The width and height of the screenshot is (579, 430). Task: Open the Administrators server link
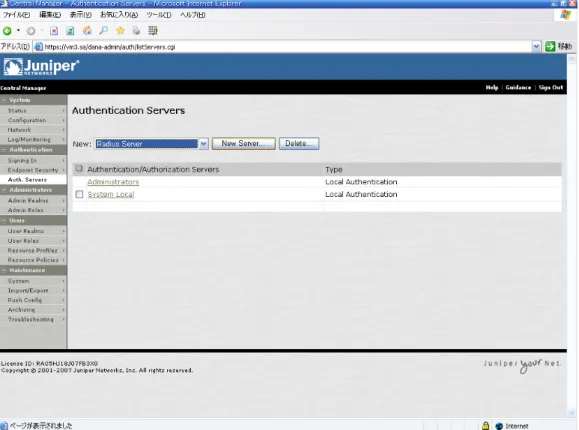pyautogui.click(x=113, y=182)
